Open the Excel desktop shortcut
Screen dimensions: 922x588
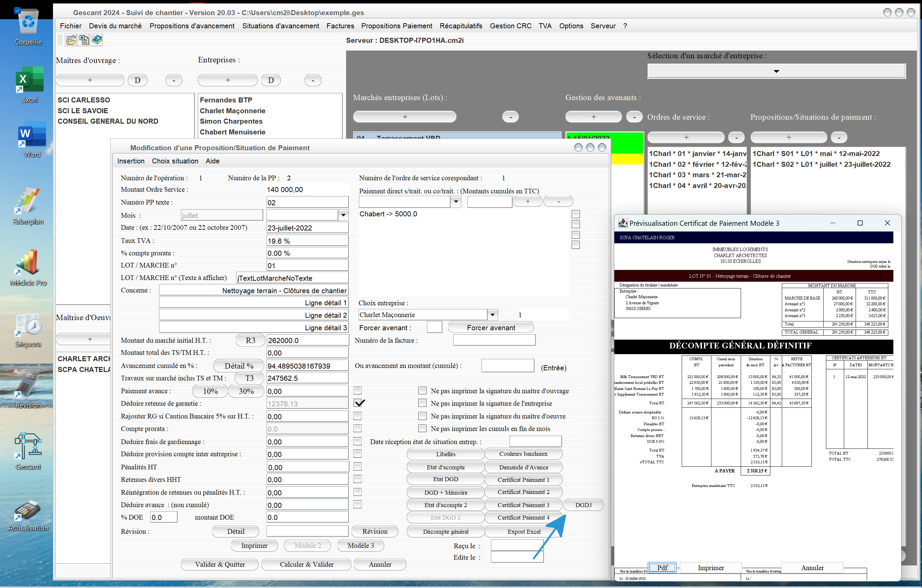click(x=29, y=84)
